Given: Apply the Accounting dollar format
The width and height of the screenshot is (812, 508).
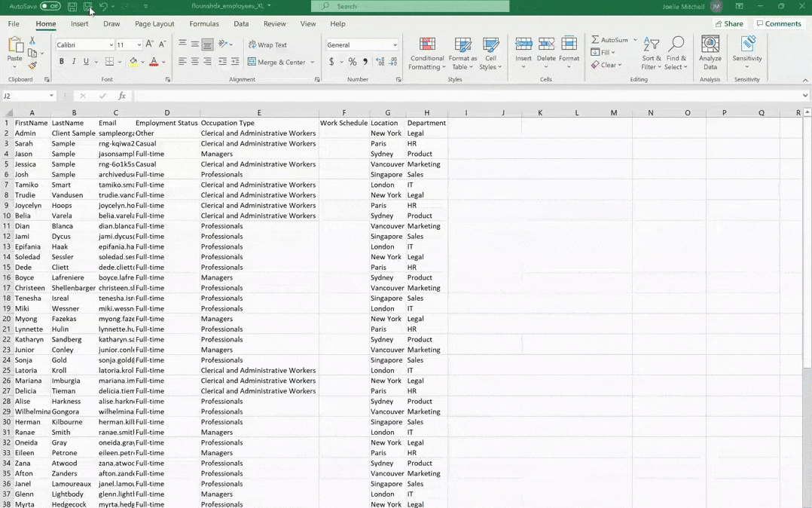Looking at the screenshot, I should click(331, 62).
